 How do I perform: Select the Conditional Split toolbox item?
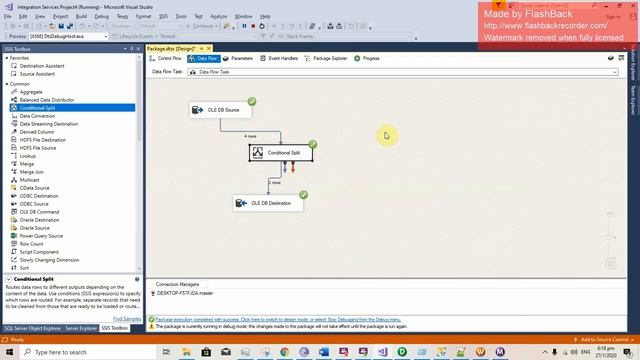[x=37, y=108]
